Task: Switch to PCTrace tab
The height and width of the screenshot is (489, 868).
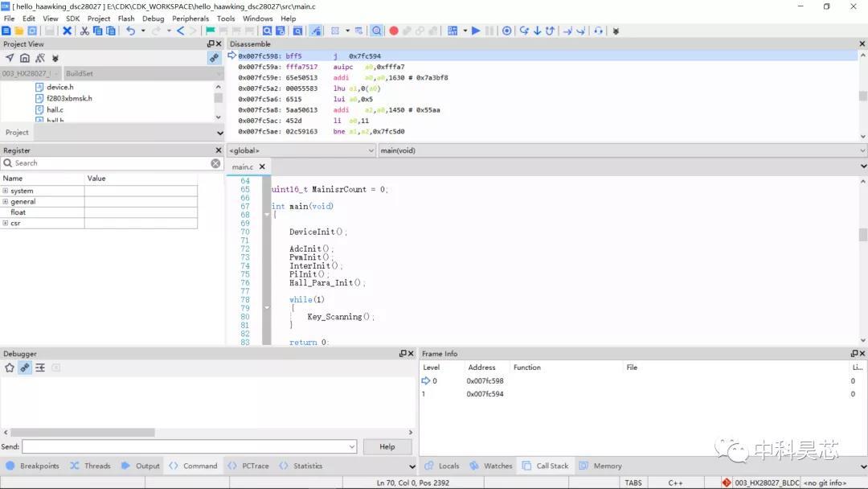Action: pyautogui.click(x=248, y=466)
